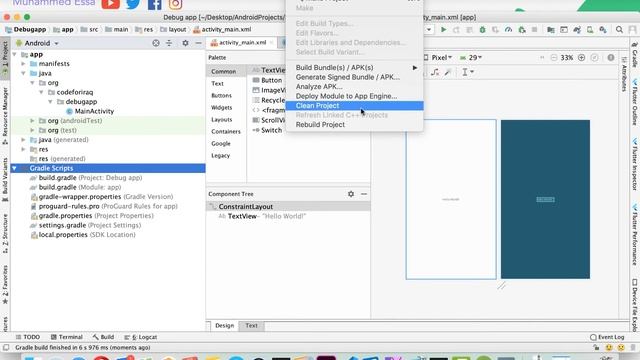
Task: Click collapse all icon in Project panel
Action: coord(169,43)
